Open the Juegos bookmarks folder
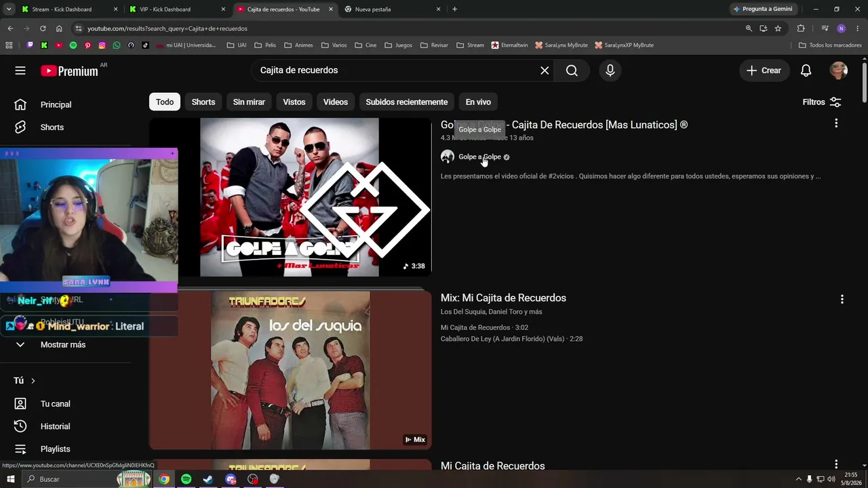This screenshot has height=488, width=868. coord(398,45)
